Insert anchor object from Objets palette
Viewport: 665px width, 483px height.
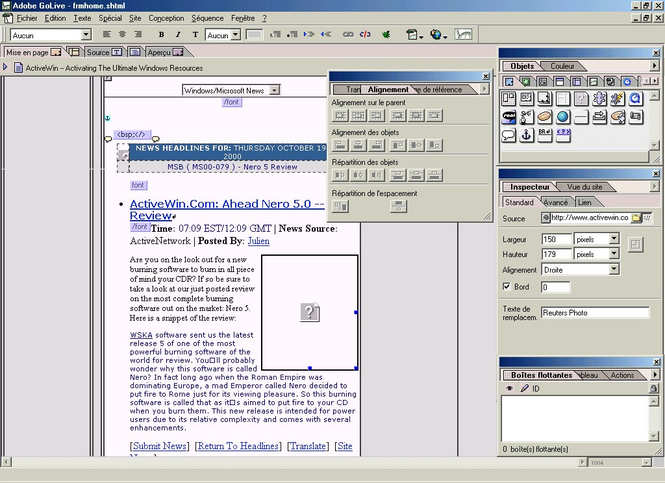point(527,135)
